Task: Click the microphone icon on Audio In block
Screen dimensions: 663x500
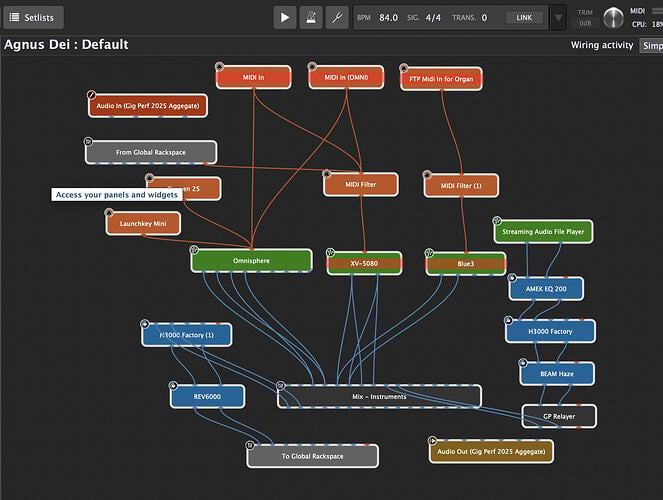Action: 91,95
